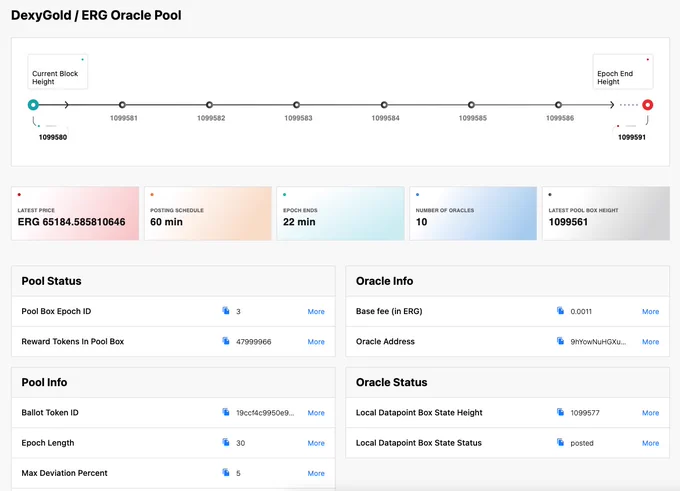Open More for Base fee (in ERG)
Screen dimensions: 680x491
[x=651, y=311]
